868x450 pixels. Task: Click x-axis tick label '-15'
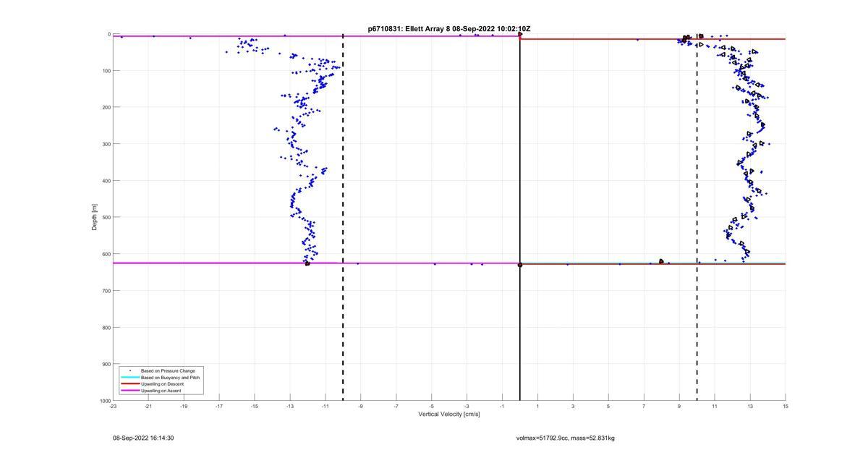(x=255, y=406)
